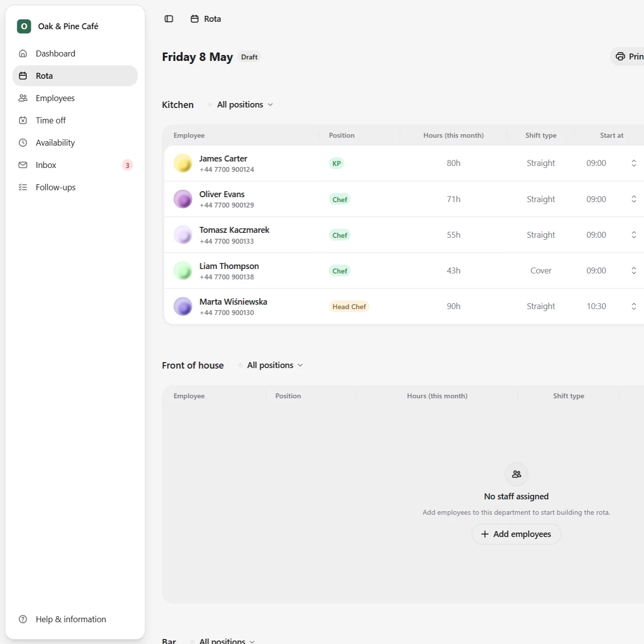Click the Head Chef position tag
644x644 pixels.
click(x=349, y=307)
